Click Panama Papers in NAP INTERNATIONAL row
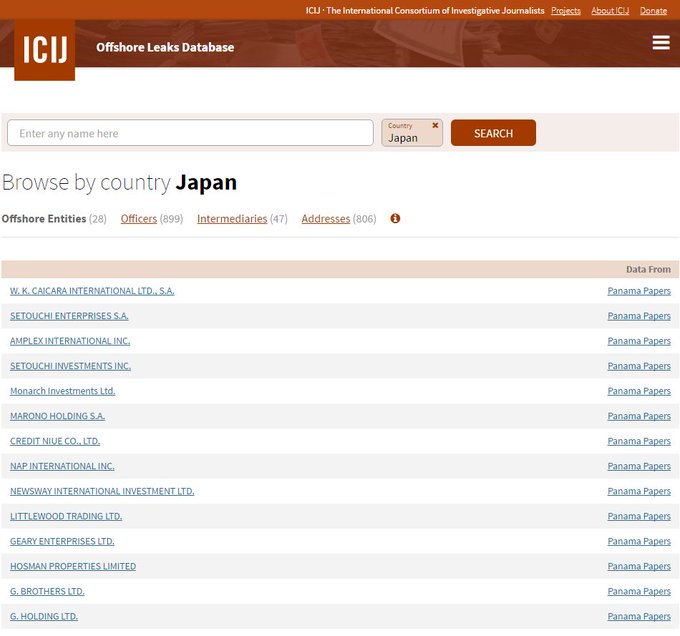The height and width of the screenshot is (636, 680). point(639,466)
